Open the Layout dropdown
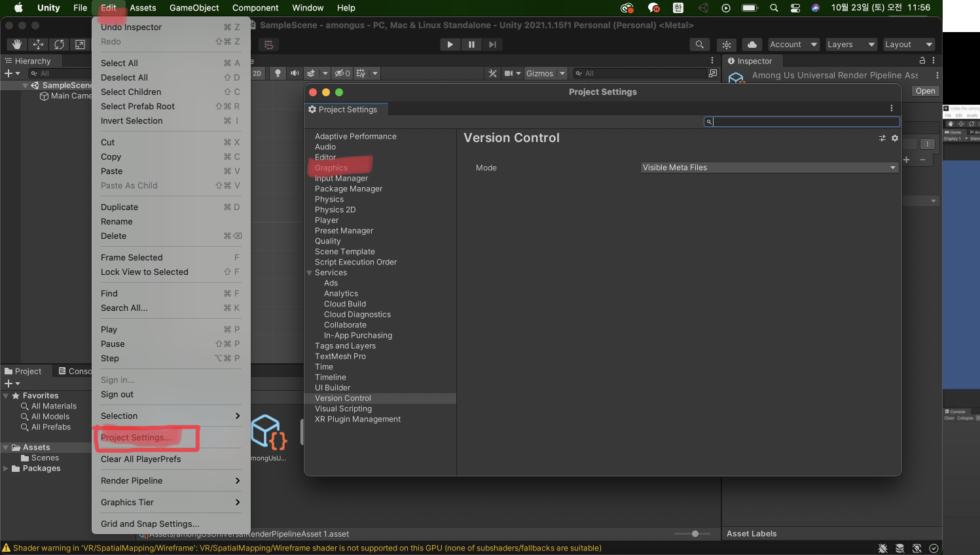Screen dimensions: 980x555 [909, 45]
